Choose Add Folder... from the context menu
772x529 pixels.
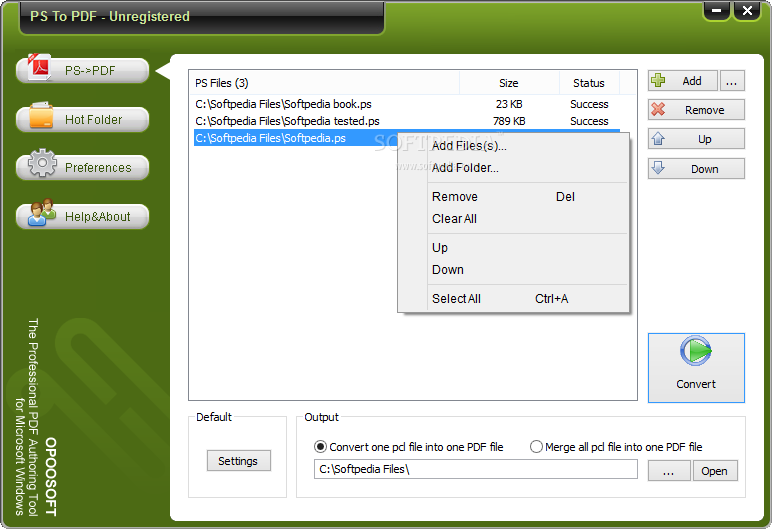click(x=514, y=168)
